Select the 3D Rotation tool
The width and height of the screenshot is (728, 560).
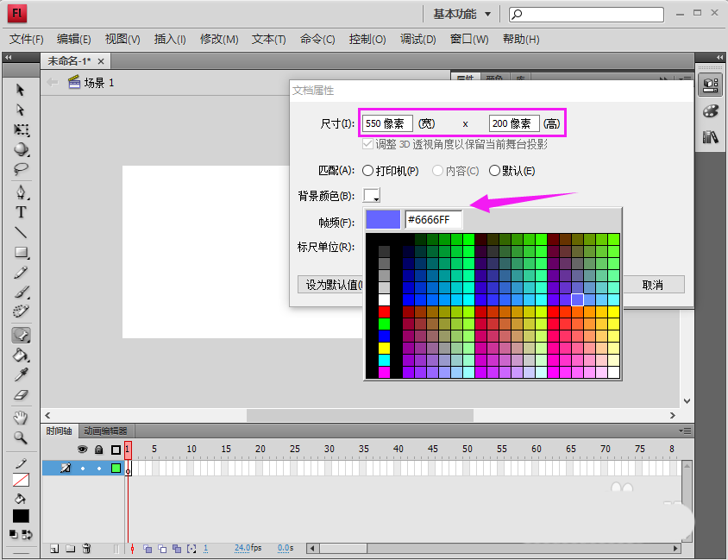(22, 149)
